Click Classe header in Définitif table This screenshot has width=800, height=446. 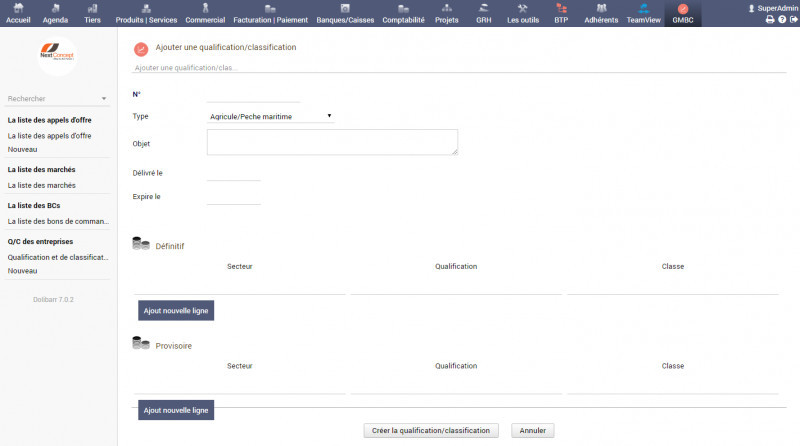[x=673, y=266]
